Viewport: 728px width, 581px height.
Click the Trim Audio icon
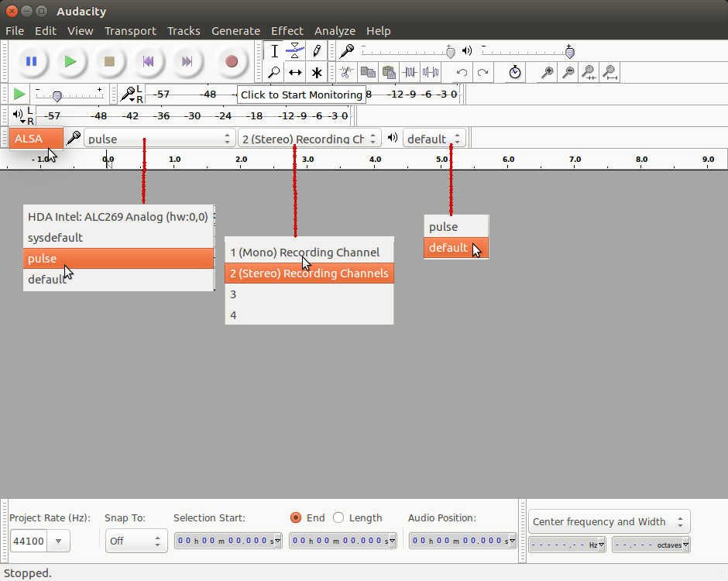(x=410, y=73)
